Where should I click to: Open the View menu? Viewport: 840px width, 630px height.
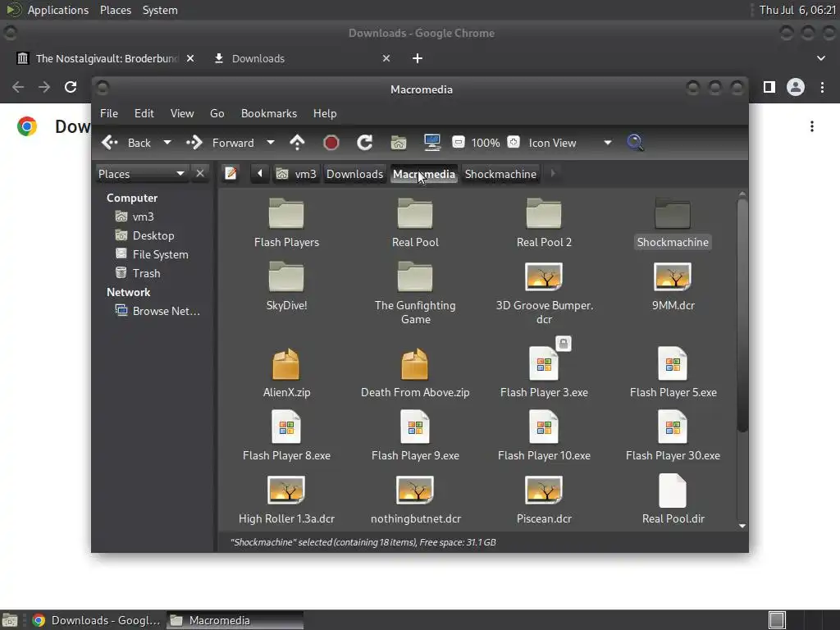182,113
